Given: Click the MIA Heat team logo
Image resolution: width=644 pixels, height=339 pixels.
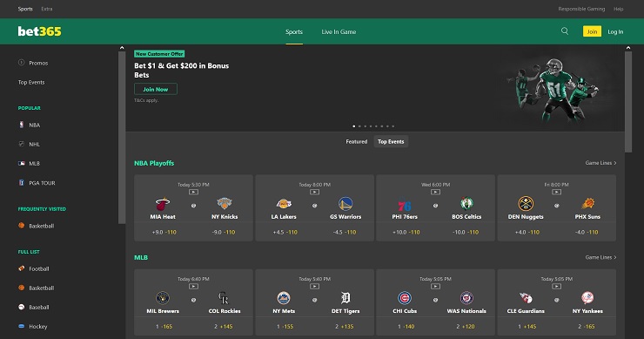Looking at the screenshot, I should point(163,204).
